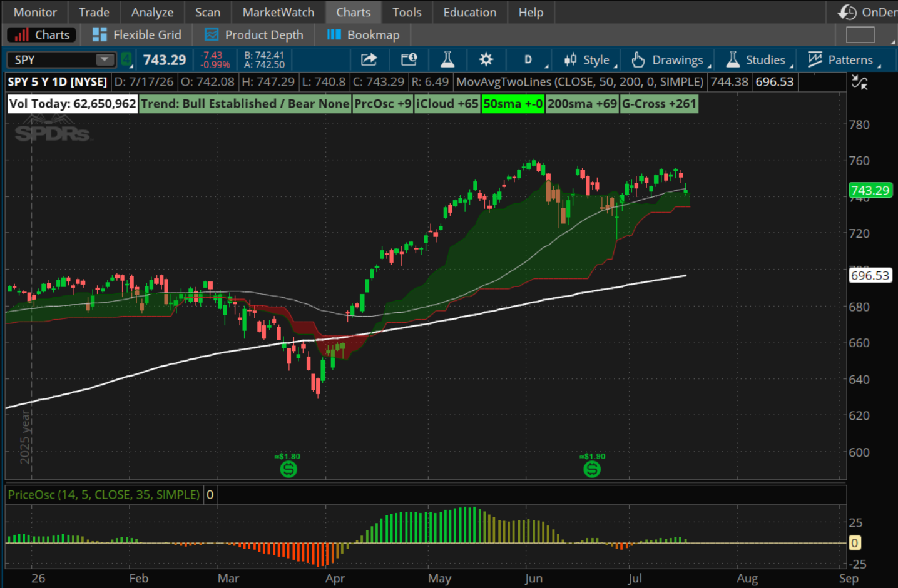Click the PriceOsc (14, 5, CLOSE, 35, SIMPLE) label
This screenshot has width=898, height=588.
(104, 495)
